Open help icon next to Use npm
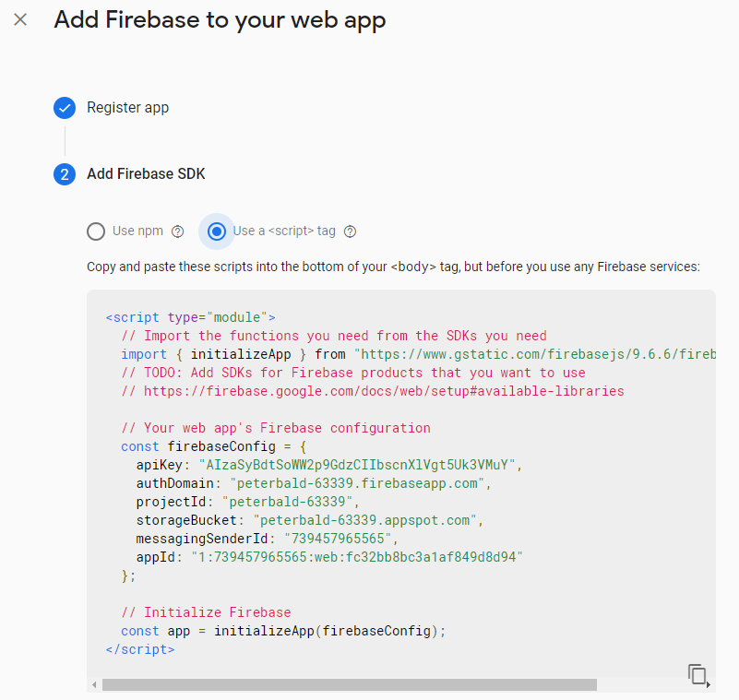 tap(178, 231)
